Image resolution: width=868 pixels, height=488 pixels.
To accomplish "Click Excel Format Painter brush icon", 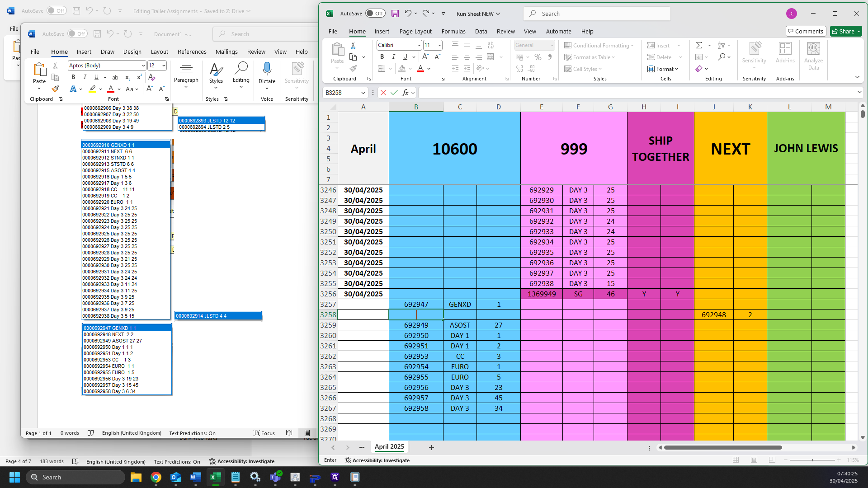I will (x=353, y=69).
